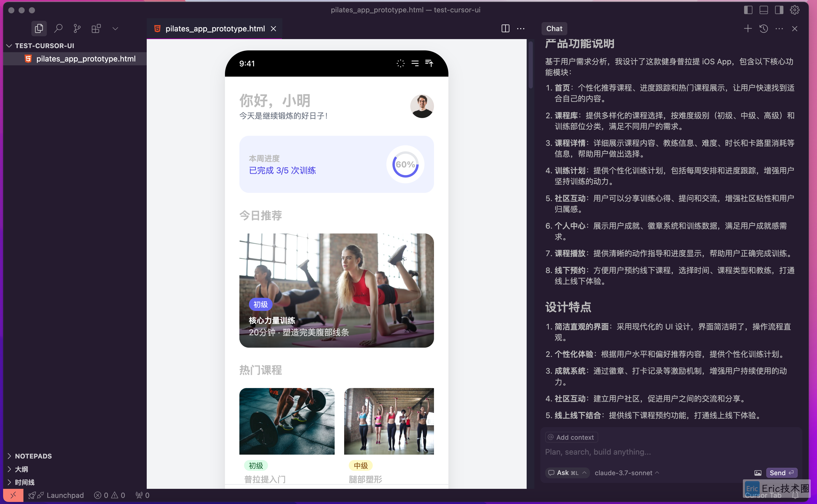Image resolution: width=817 pixels, height=504 pixels.
Task: Open the Extensions icon
Action: (x=96, y=29)
